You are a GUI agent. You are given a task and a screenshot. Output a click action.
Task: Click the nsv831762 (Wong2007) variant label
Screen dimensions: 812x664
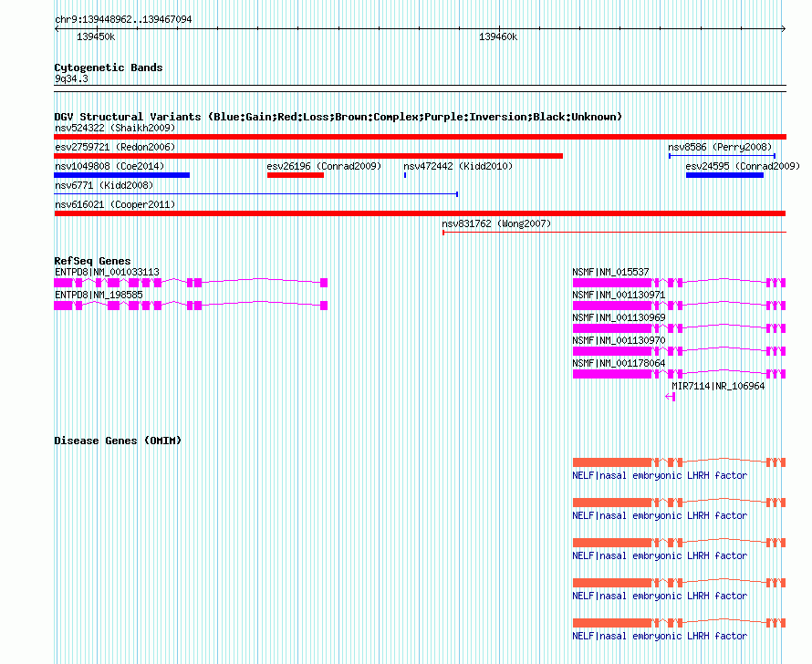[496, 223]
